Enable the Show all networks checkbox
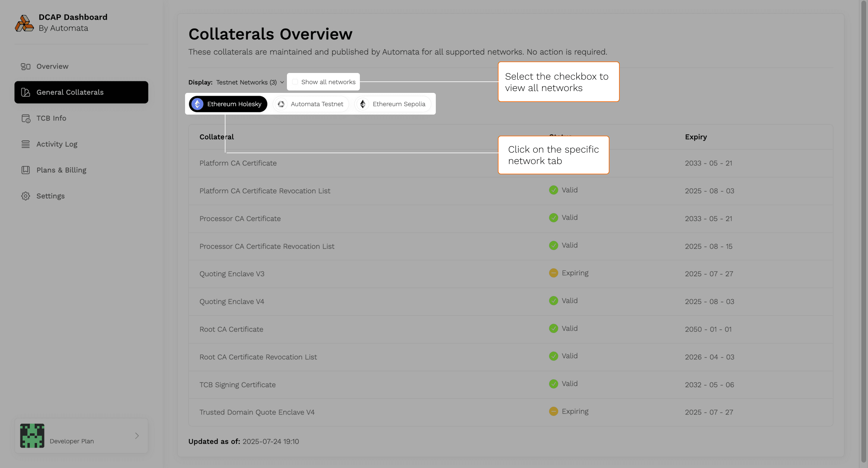Image resolution: width=868 pixels, height=468 pixels. click(x=295, y=82)
